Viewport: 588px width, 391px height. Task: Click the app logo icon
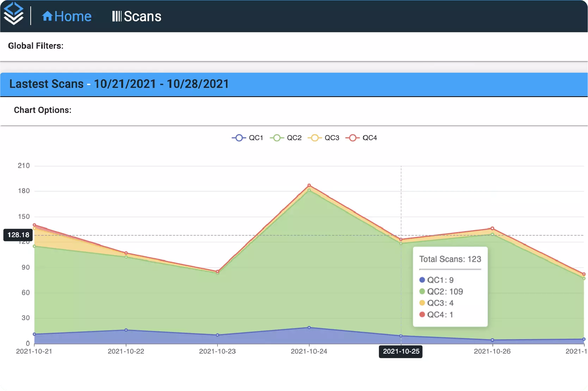click(14, 14)
